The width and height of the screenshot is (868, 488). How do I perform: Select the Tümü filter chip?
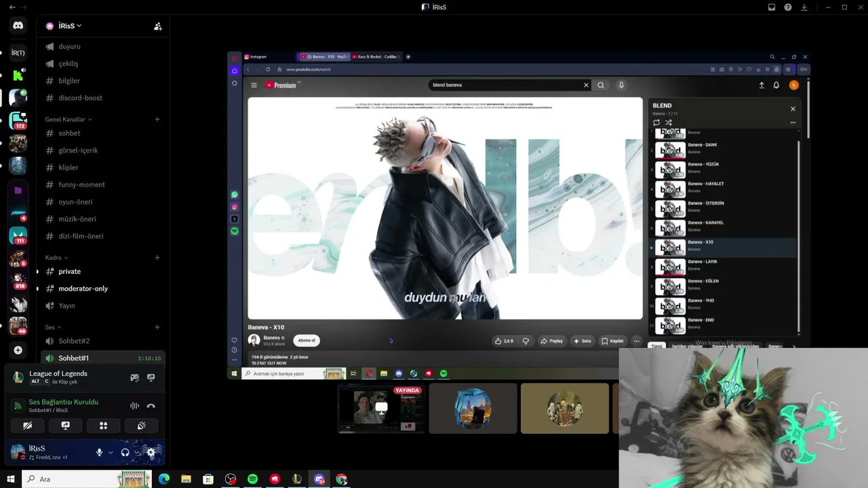click(x=656, y=346)
